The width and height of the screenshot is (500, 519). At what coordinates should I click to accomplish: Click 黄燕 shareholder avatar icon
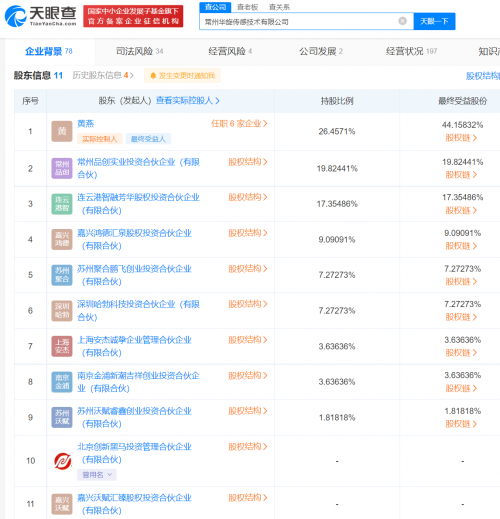62,131
